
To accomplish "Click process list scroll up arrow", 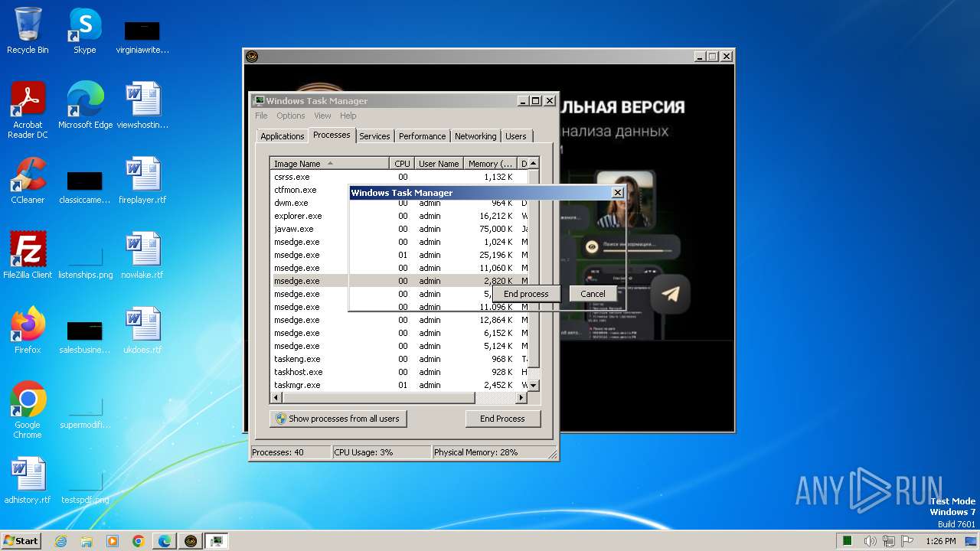I will (x=534, y=163).
